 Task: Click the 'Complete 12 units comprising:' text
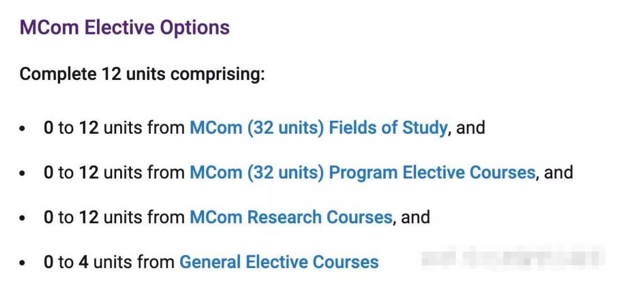(x=142, y=75)
